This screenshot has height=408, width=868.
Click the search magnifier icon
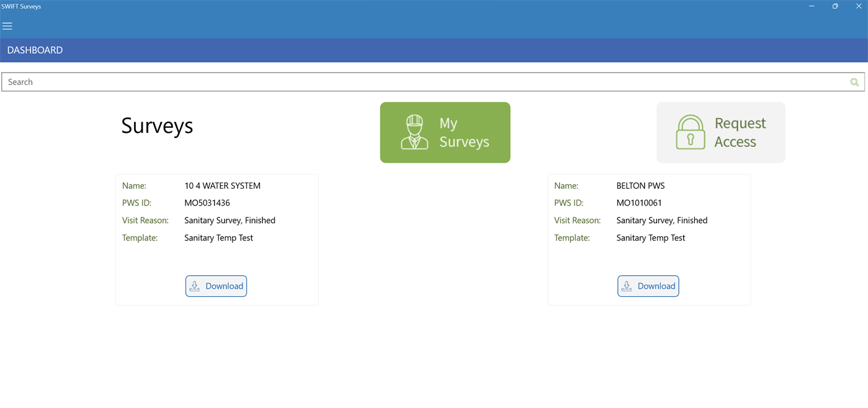pos(854,82)
